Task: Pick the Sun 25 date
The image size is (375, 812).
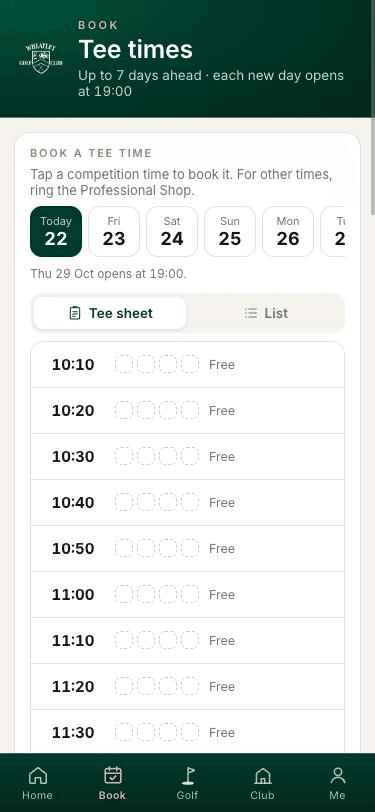Action: point(230,231)
